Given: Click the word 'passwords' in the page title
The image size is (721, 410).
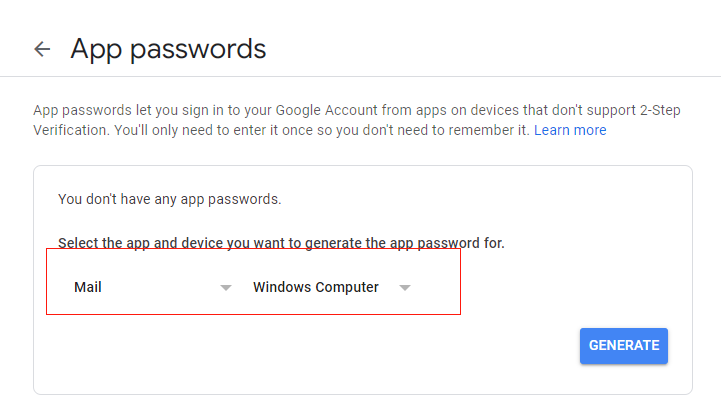Looking at the screenshot, I should point(198,49).
